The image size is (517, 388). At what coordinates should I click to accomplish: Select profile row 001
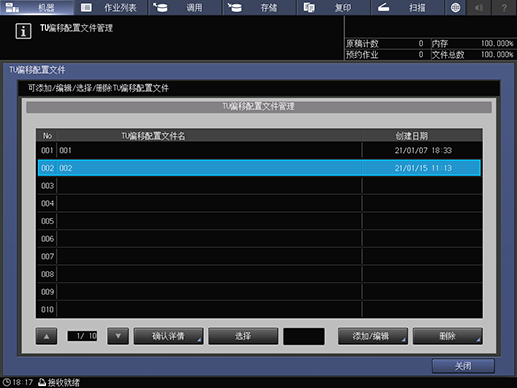[259, 150]
